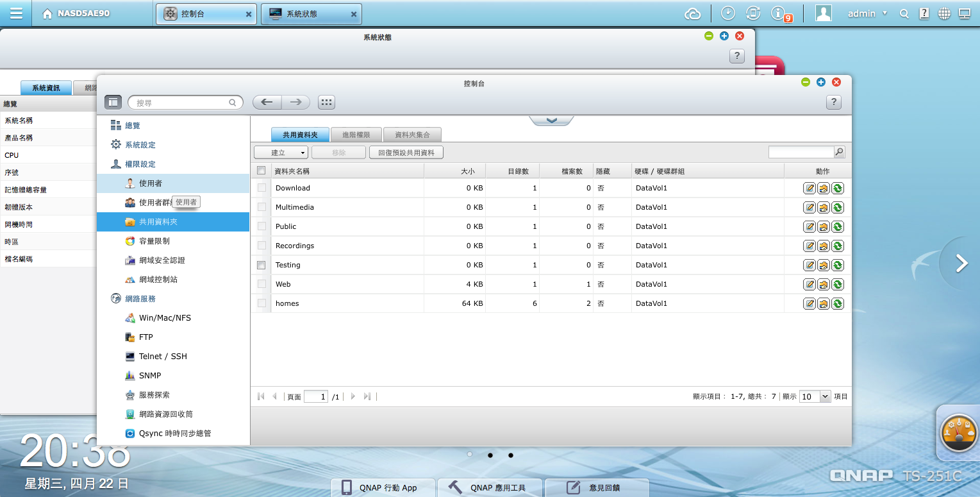The height and width of the screenshot is (497, 980).
Task: Open help in 系統狀態 window
Action: [x=737, y=56]
